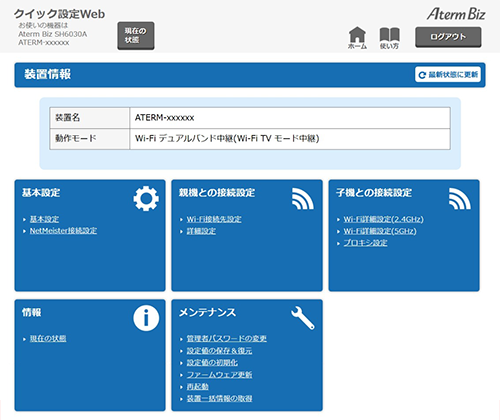Open NetMeister接続設定 link
Screen dimensions: 500x420
click(x=63, y=231)
